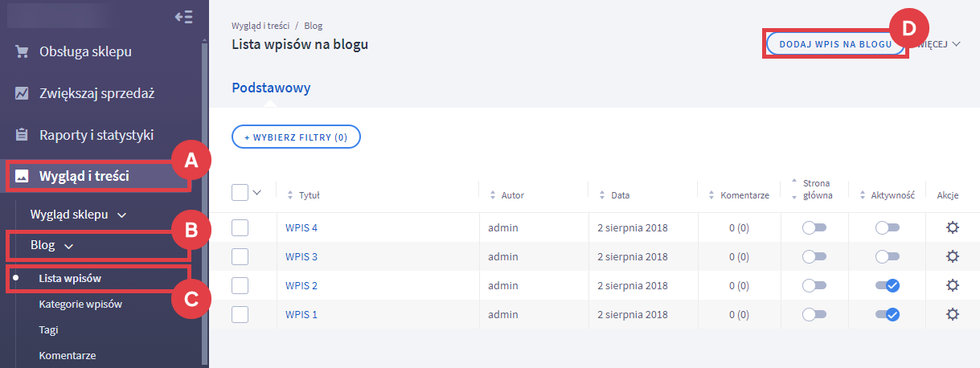The image size is (980, 368).
Task: Tick the checkbox for WPIS 3
Action: (240, 256)
